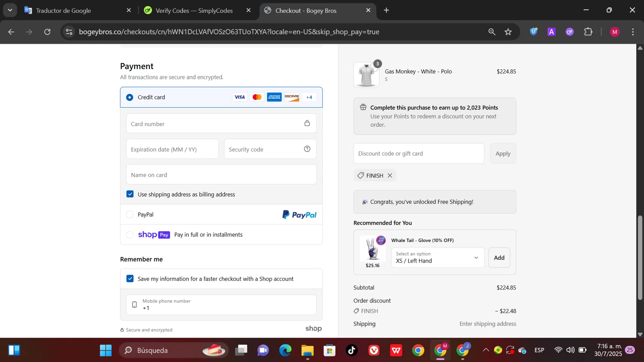Reload the checkout page
Image resolution: width=644 pixels, height=362 pixels.
click(x=48, y=32)
